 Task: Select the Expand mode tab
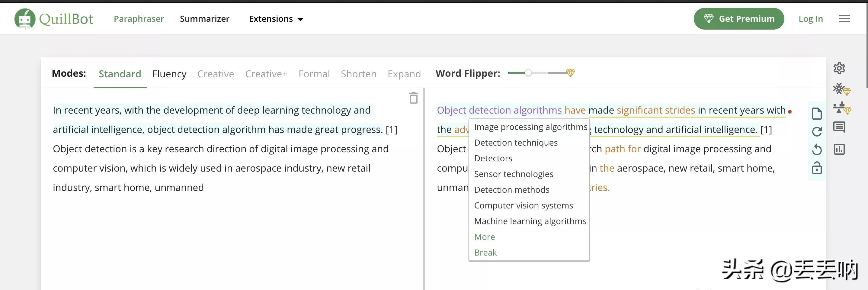(x=404, y=74)
